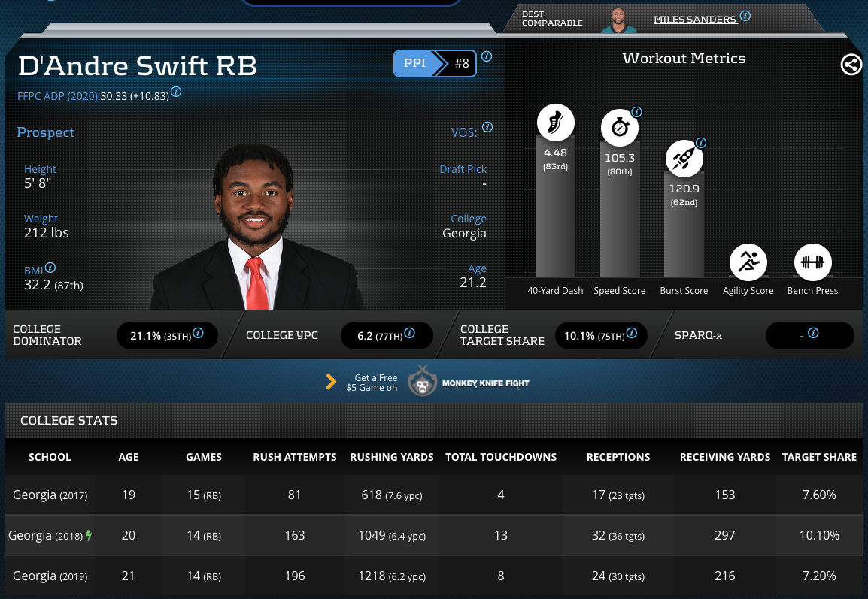Click the Monkey Knife Fight banner
This screenshot has width=868, height=599.
tap(469, 382)
